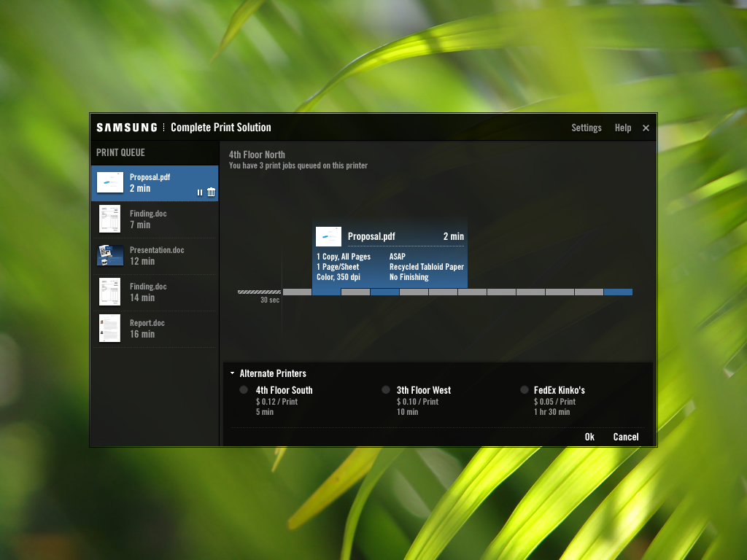Open Settings
The image size is (747, 560).
587,128
